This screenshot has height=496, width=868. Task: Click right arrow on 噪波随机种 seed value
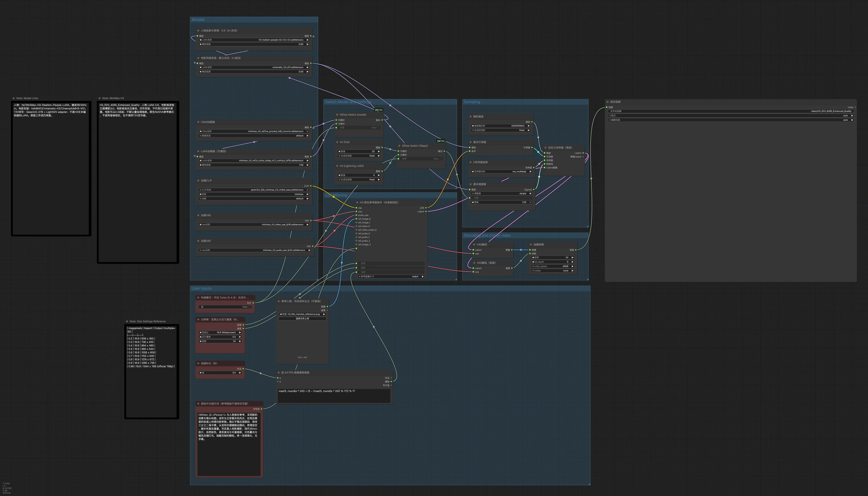(528, 126)
